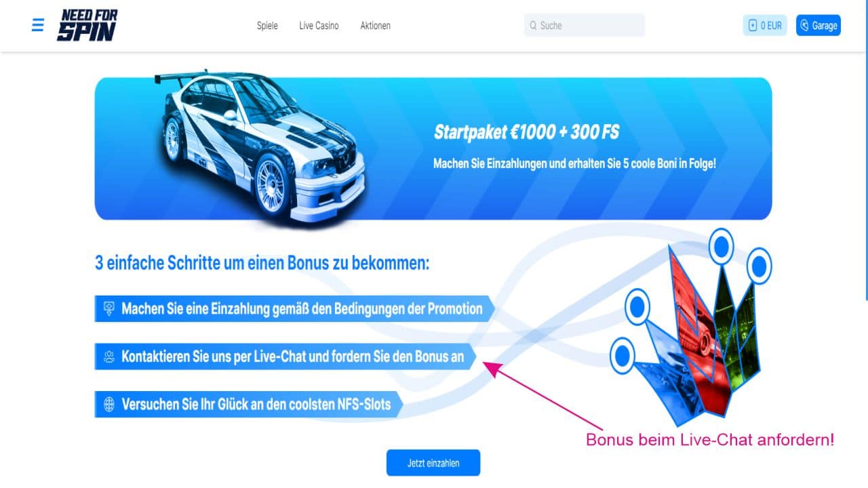868x488 pixels.
Task: Click the globe icon before NFS-Slots step
Action: click(108, 405)
